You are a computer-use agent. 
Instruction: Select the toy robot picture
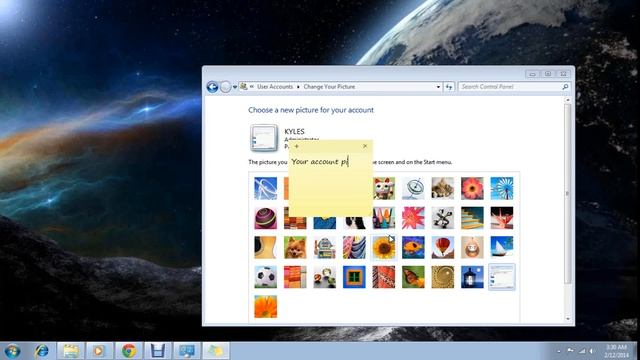324,247
